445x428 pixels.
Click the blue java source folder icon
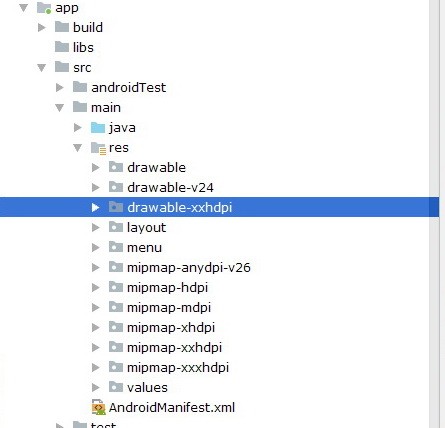98,127
